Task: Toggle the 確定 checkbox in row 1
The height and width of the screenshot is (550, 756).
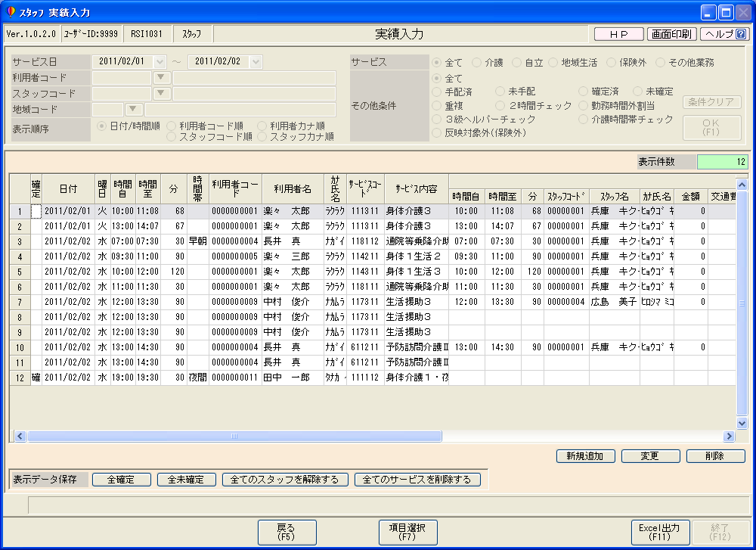Action: coord(36,211)
